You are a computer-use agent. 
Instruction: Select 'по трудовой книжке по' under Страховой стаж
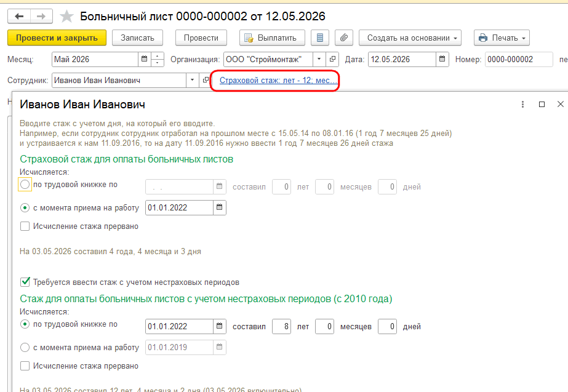[25, 185]
